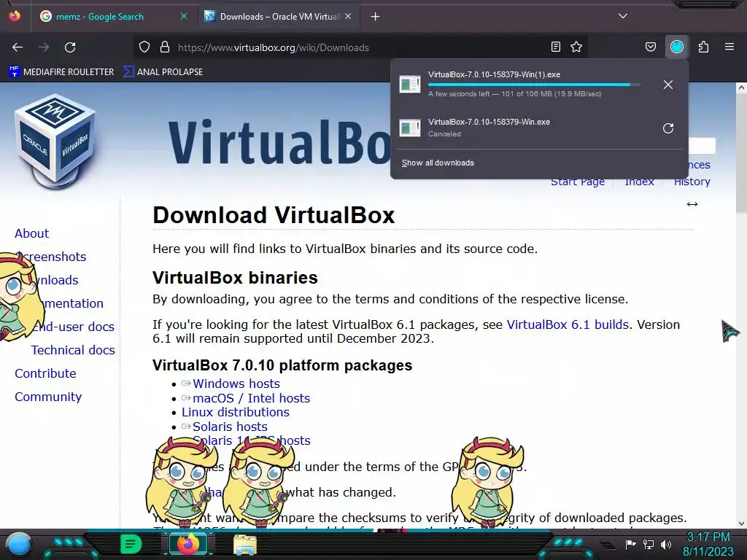Image resolution: width=747 pixels, height=560 pixels.
Task: Download the Windows hosts package
Action: pyautogui.click(x=236, y=384)
